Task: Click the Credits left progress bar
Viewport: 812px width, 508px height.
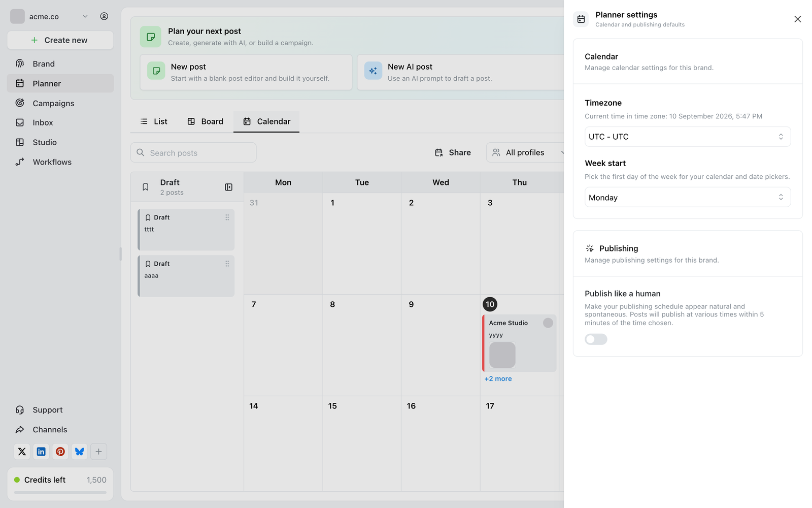Action: (x=60, y=492)
